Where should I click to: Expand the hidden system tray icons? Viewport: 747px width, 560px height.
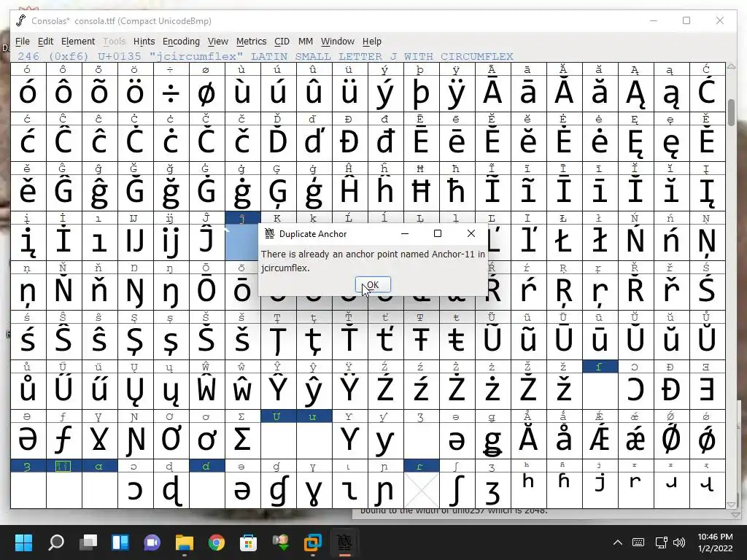click(x=617, y=542)
